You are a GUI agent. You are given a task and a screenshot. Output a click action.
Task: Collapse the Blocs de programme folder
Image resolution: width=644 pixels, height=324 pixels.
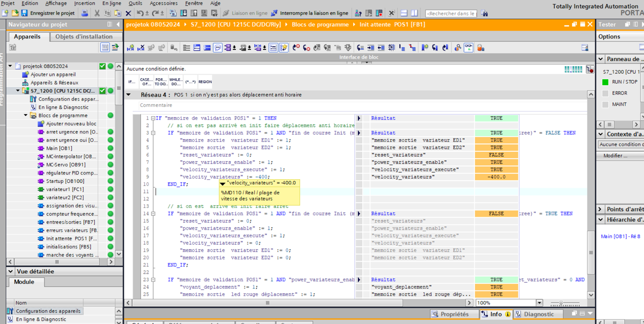tap(26, 116)
